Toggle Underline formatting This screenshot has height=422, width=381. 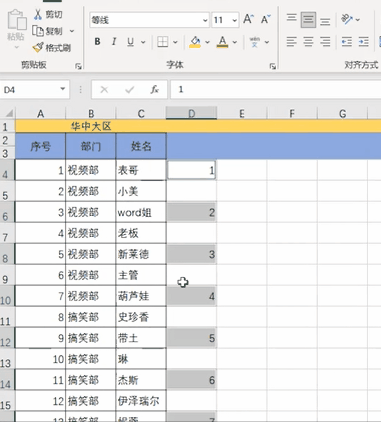[x=130, y=42]
